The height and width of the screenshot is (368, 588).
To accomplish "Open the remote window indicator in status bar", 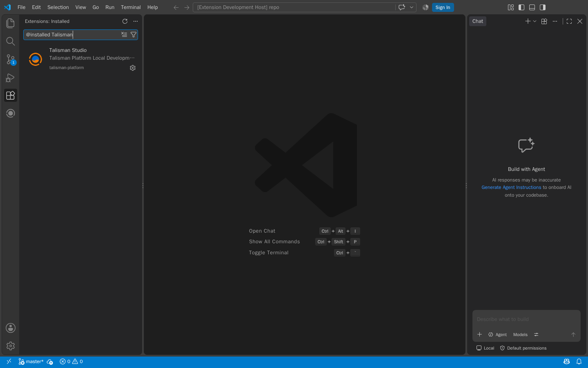I will click(x=9, y=361).
